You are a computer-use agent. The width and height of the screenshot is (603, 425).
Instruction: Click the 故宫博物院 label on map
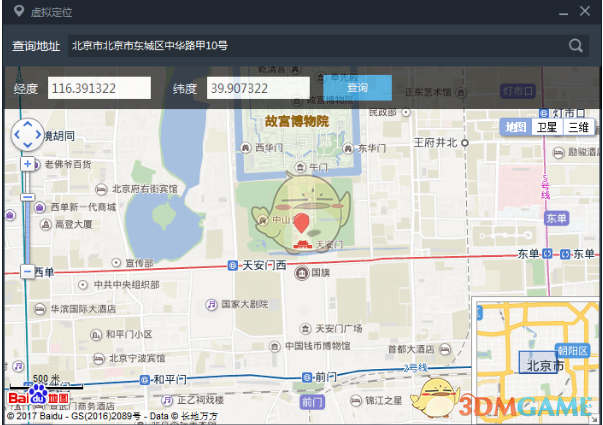[297, 121]
